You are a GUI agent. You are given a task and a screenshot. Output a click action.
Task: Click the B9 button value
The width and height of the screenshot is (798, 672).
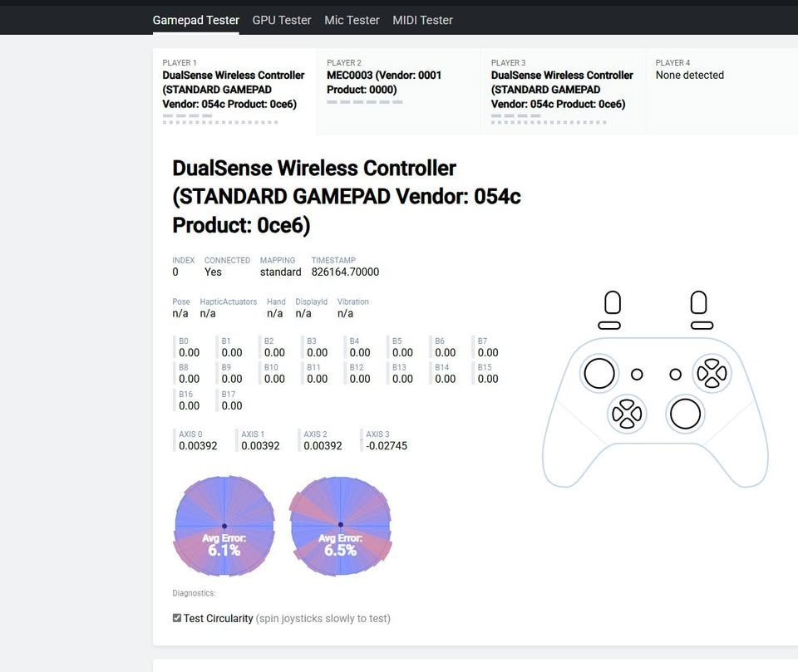tap(232, 379)
